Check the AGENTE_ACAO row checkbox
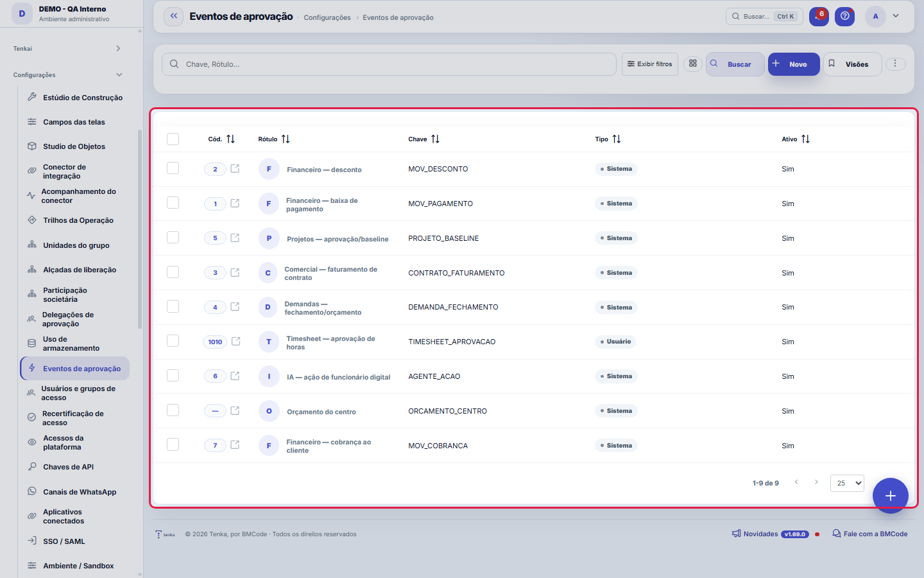Screen dimensions: 924x578 [173, 376]
